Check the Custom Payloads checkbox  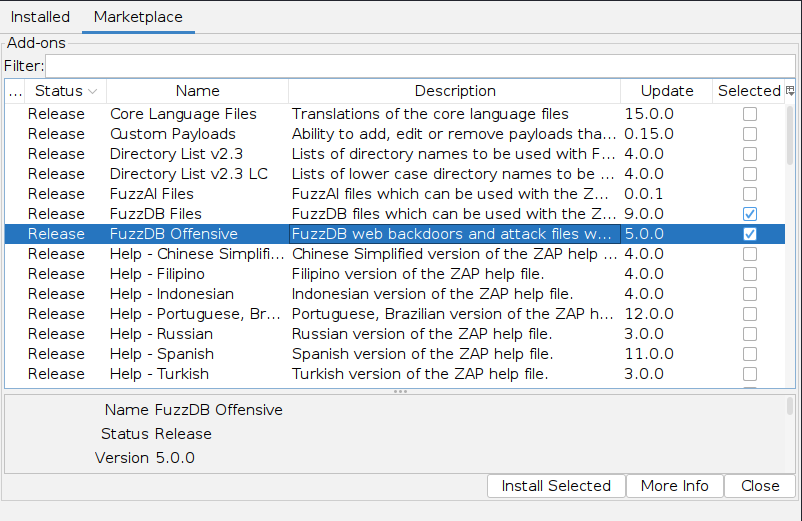pos(750,134)
